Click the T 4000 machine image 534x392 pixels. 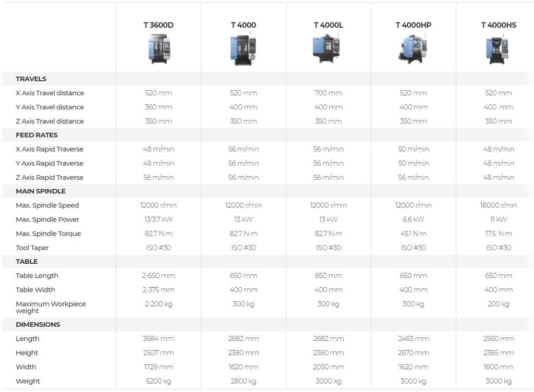point(243,48)
